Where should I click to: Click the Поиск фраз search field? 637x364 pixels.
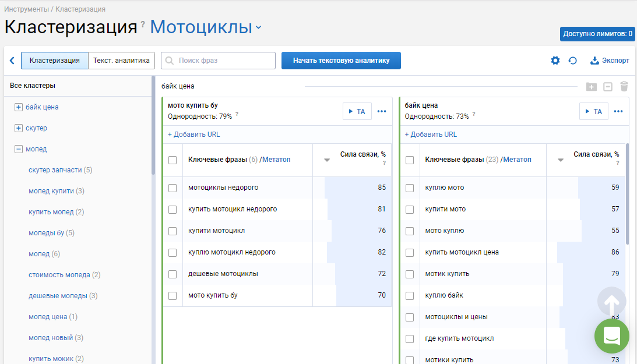point(218,61)
